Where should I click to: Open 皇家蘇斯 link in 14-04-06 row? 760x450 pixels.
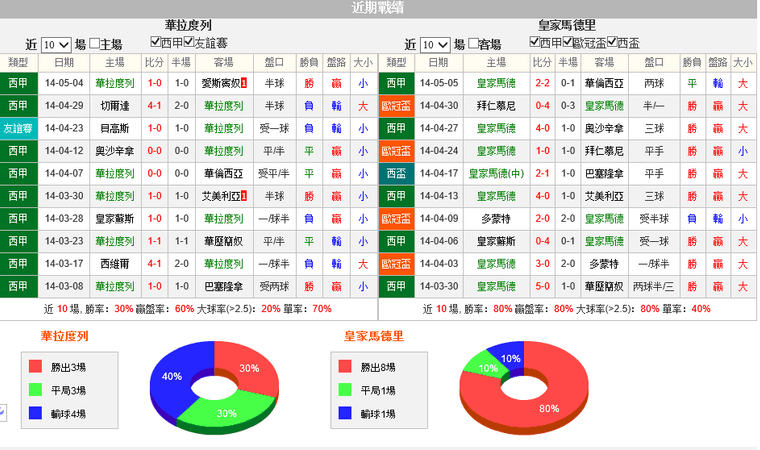tap(496, 241)
